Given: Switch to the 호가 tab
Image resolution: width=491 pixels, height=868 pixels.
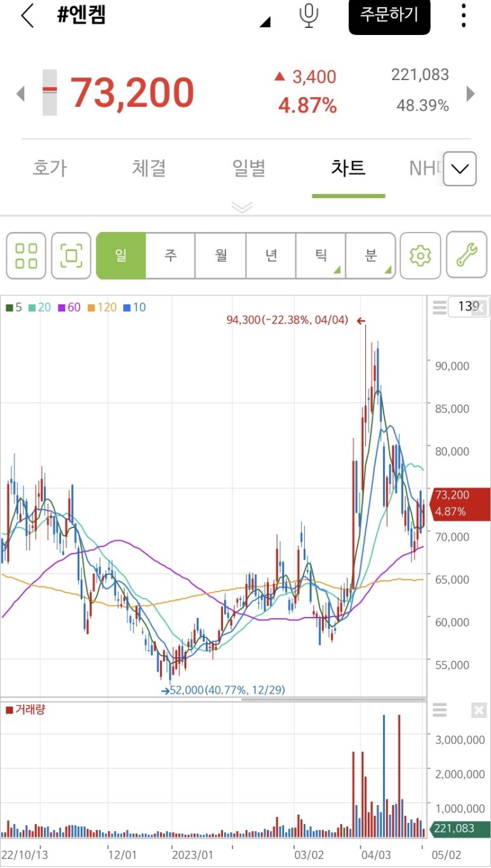Looking at the screenshot, I should (50, 168).
